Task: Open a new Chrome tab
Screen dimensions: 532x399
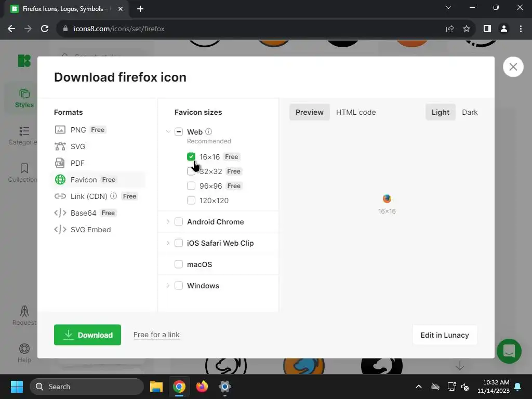Action: click(x=140, y=9)
